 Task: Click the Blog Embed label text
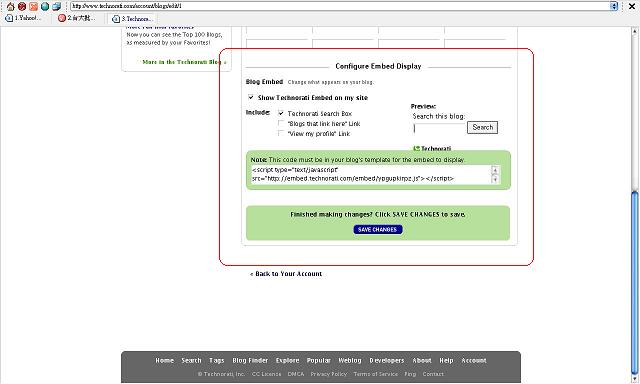[x=264, y=82]
